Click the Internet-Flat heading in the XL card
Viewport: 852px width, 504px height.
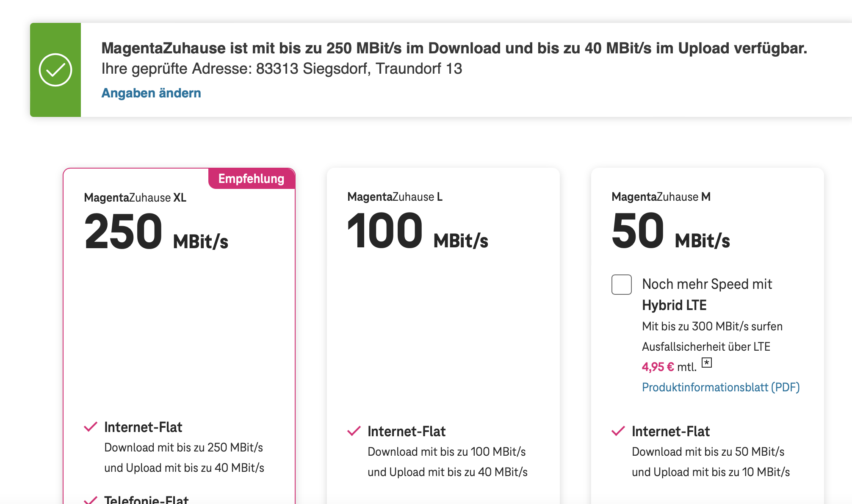pyautogui.click(x=143, y=427)
